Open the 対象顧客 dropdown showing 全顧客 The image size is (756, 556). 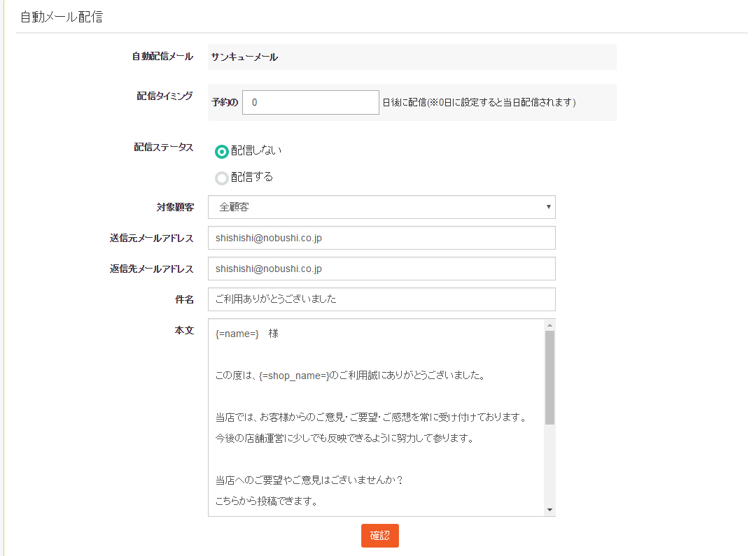(x=381, y=207)
